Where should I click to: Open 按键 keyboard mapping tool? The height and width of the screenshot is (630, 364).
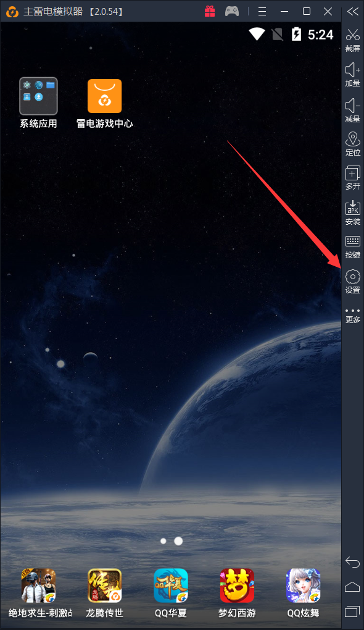[x=353, y=241]
